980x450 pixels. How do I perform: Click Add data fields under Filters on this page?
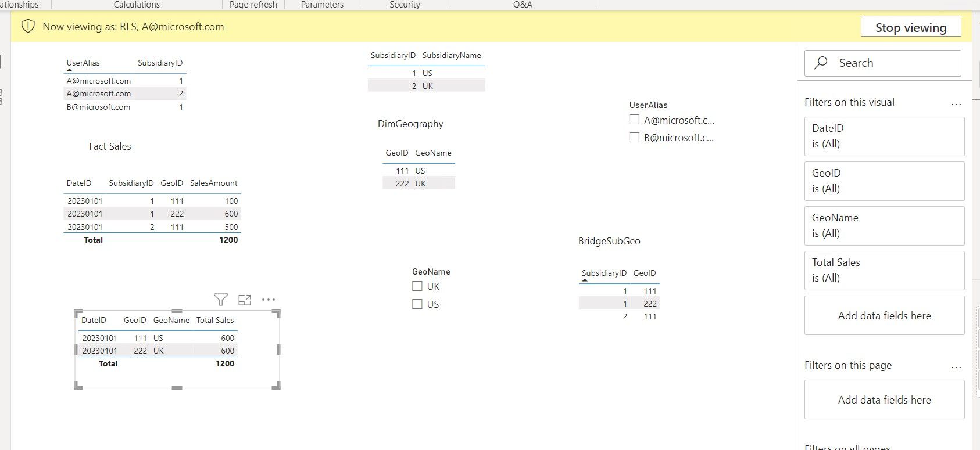click(884, 399)
